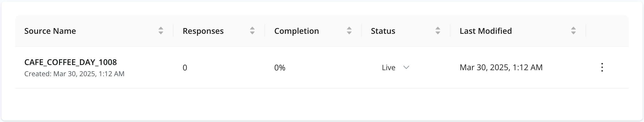Open the three-dot actions menu for CAFE_COFFEE_DAY_1008
The image size is (644, 122).
[602, 67]
